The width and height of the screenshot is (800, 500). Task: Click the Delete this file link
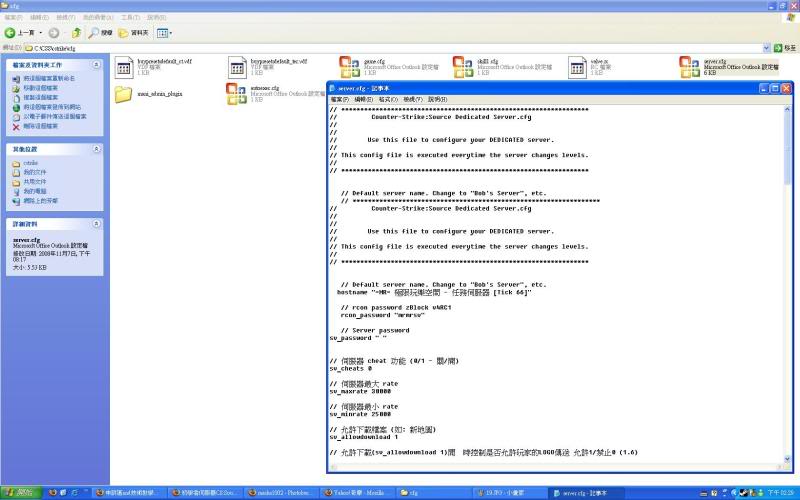38,127
